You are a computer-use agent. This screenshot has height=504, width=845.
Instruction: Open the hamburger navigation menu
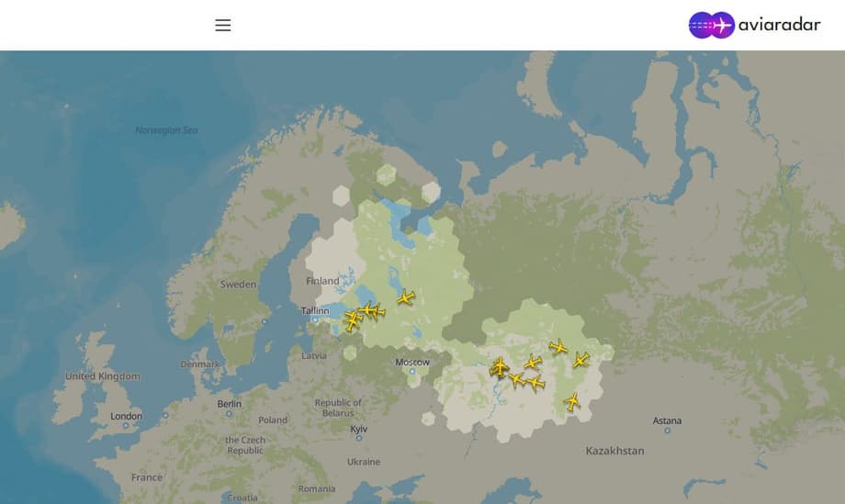[x=223, y=25]
